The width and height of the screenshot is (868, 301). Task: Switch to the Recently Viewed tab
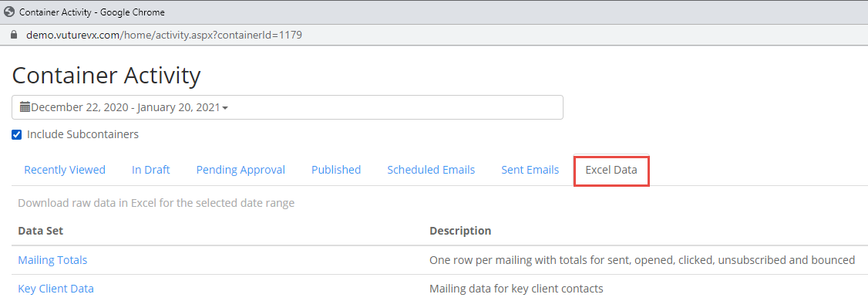(65, 170)
